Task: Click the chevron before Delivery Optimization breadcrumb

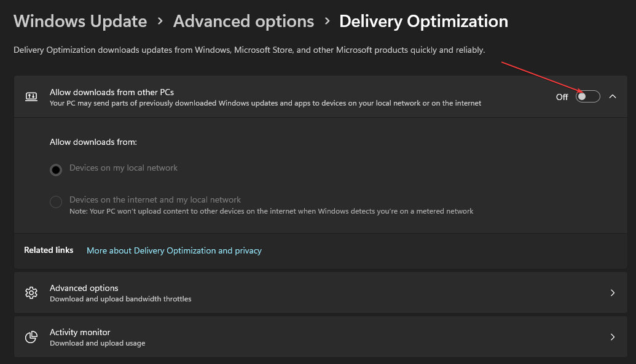Action: pos(327,21)
